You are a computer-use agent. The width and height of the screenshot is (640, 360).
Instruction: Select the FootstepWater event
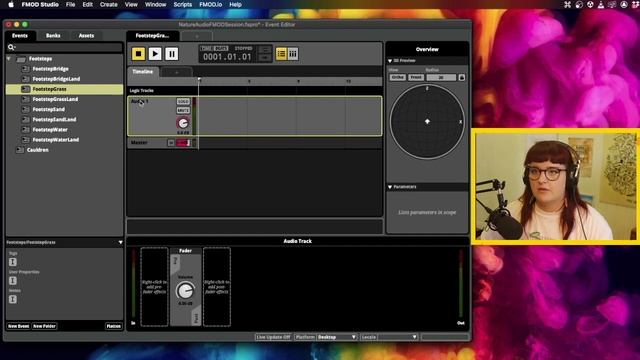[x=50, y=130]
